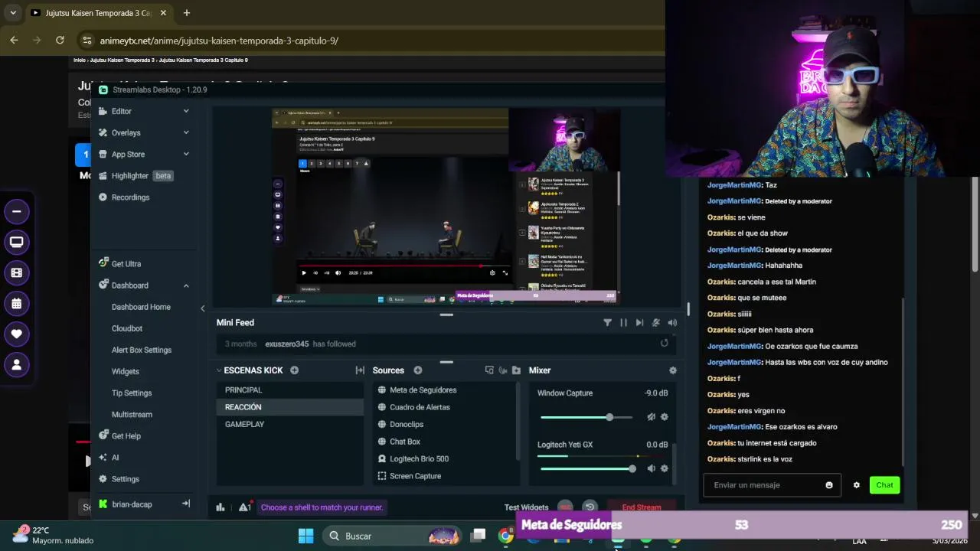Toggle studio mode icon in Sources header

489,370
